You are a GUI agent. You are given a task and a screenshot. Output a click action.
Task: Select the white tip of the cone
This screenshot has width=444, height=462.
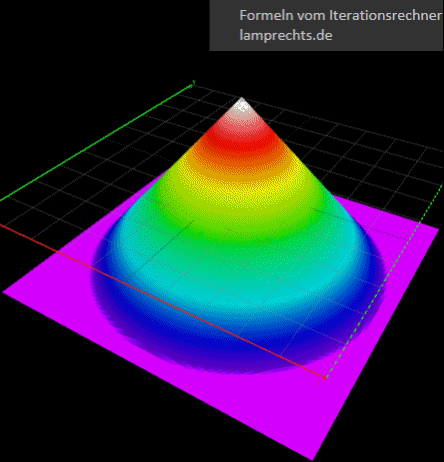[242, 106]
